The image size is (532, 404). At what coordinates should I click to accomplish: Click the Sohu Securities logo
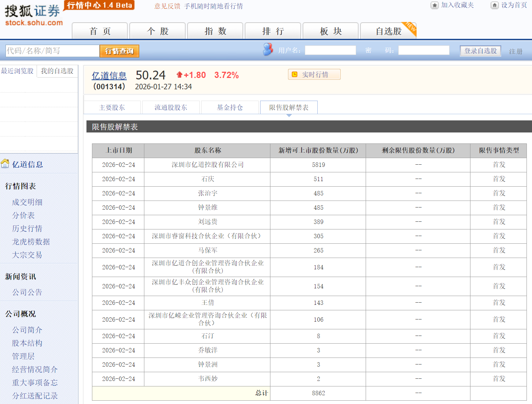pos(33,15)
